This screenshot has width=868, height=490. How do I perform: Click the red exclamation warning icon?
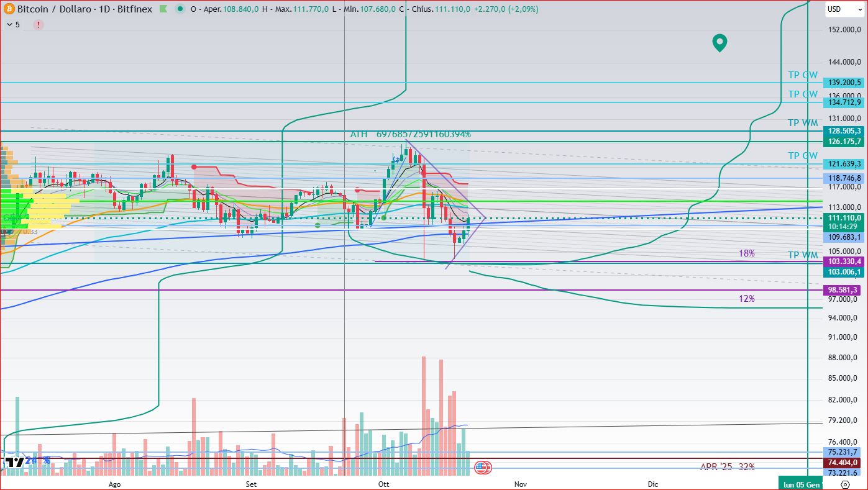click(x=39, y=25)
